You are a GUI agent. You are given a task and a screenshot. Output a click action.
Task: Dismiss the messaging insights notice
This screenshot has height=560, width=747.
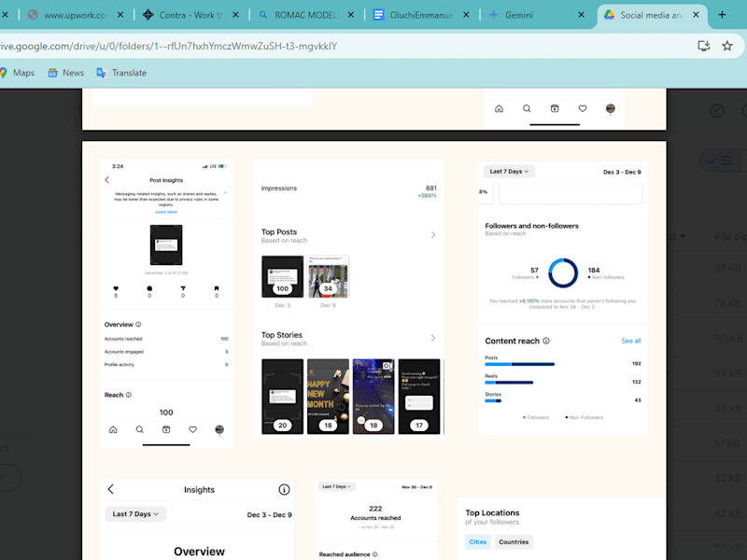(x=225, y=193)
